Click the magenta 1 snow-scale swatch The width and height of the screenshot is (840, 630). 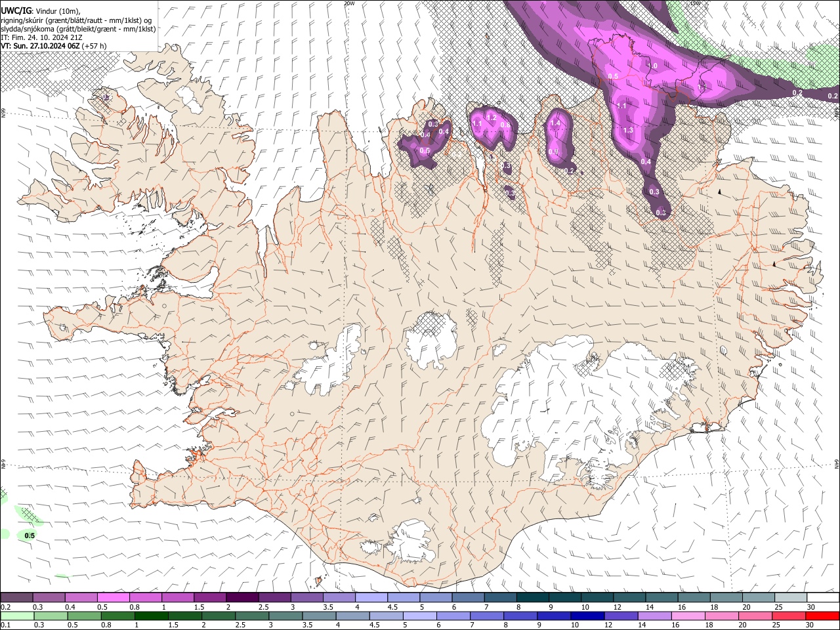pyautogui.click(x=177, y=597)
